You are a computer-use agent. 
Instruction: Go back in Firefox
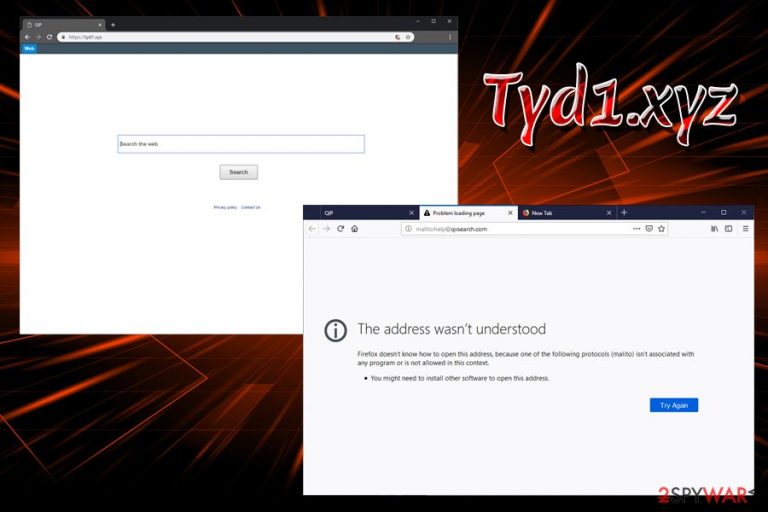click(312, 228)
